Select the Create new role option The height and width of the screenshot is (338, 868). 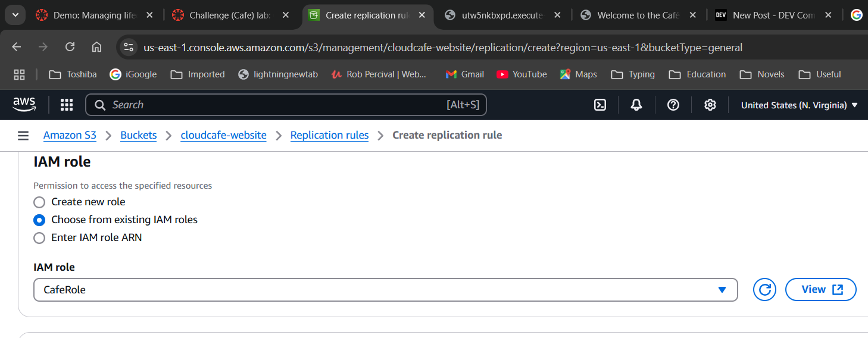39,202
